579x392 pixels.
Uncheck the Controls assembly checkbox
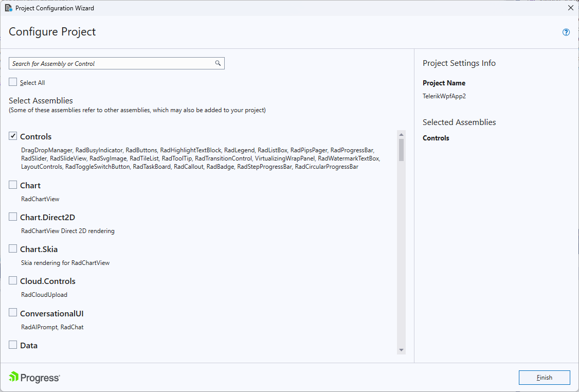coord(12,136)
